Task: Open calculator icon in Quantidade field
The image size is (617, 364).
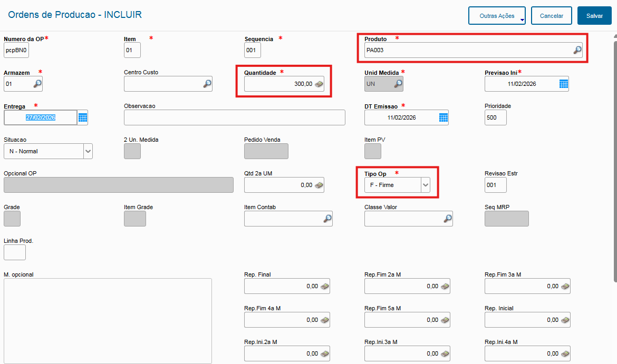Action: (x=319, y=84)
